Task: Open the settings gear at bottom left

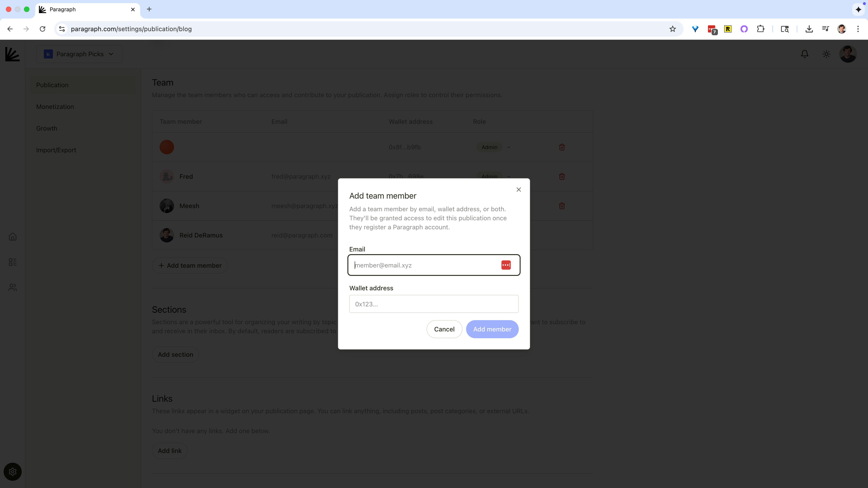Action: click(x=12, y=472)
